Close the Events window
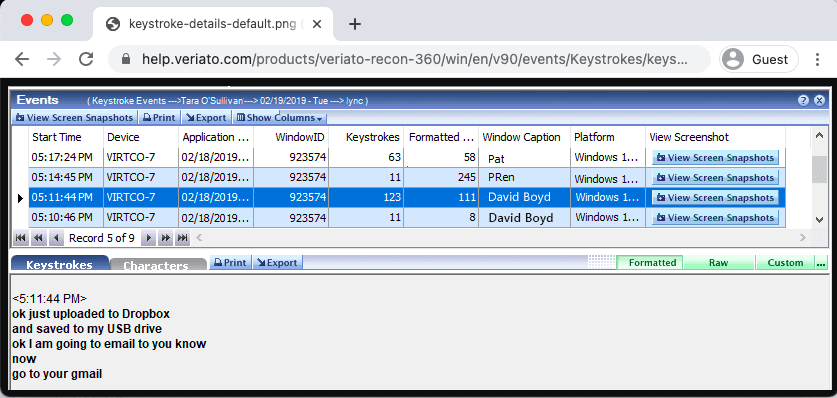Screen dimensions: 837x398 point(819,100)
